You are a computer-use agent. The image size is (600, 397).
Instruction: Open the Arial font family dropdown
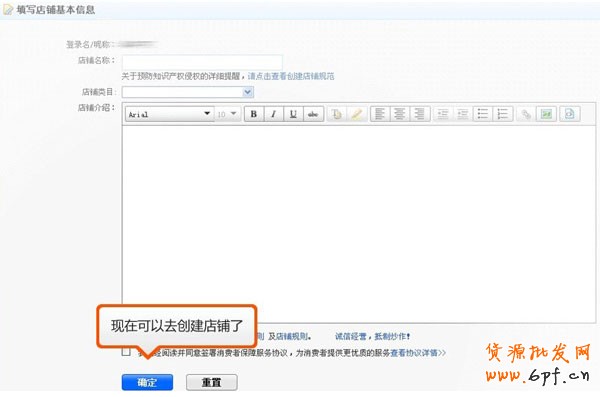click(170, 114)
